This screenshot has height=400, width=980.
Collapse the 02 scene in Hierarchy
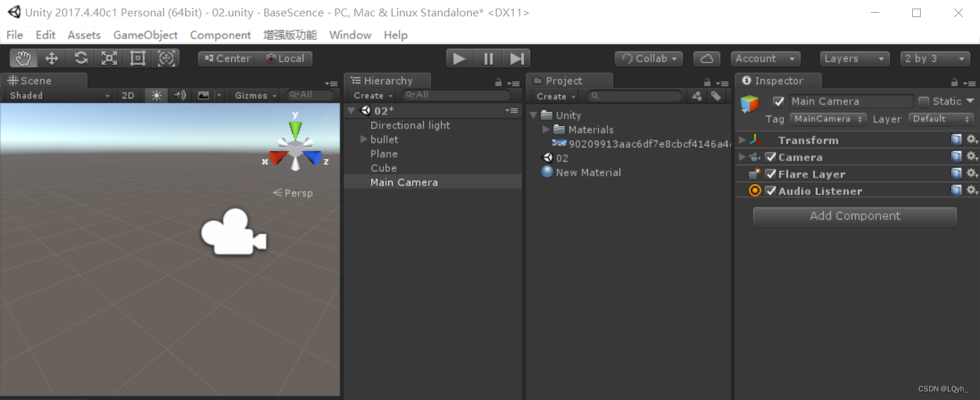(350, 111)
